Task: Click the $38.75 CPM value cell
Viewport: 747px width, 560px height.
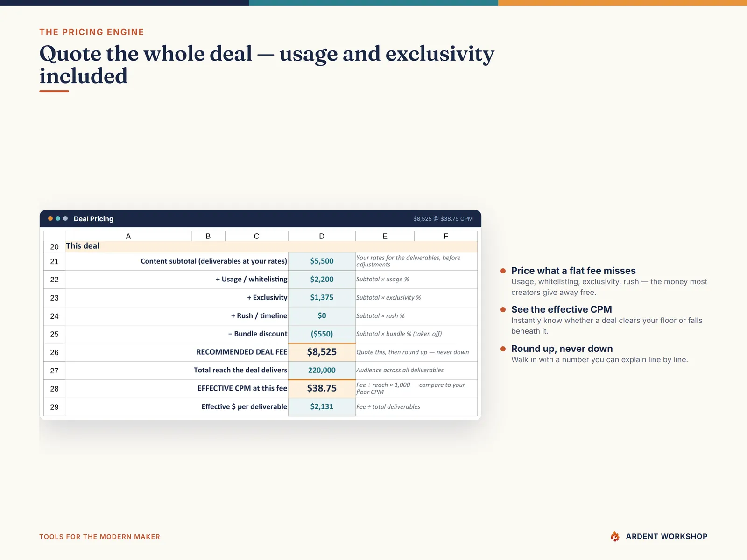Action: (322, 389)
